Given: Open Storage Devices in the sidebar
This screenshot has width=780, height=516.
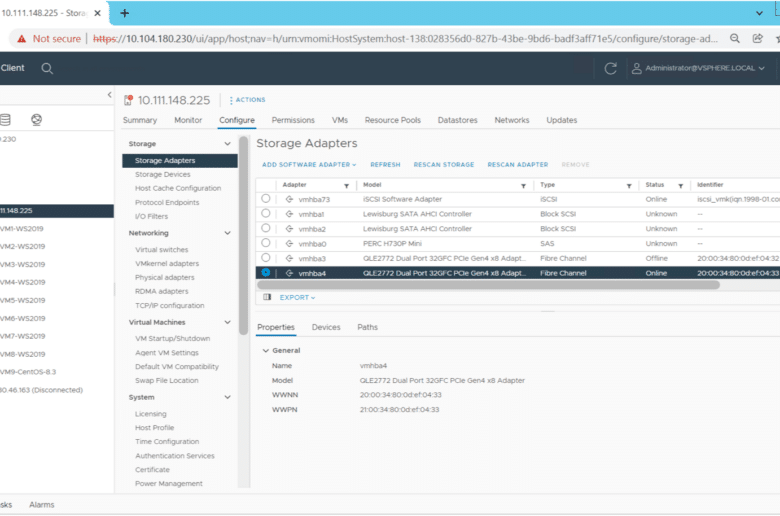Looking at the screenshot, I should 162,175.
